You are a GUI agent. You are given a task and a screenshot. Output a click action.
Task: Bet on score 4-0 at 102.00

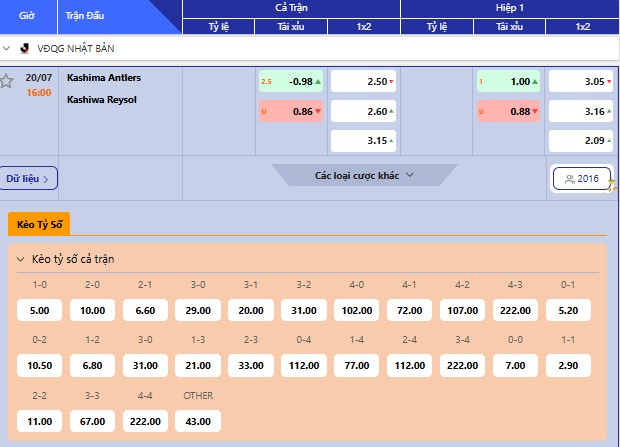click(357, 310)
